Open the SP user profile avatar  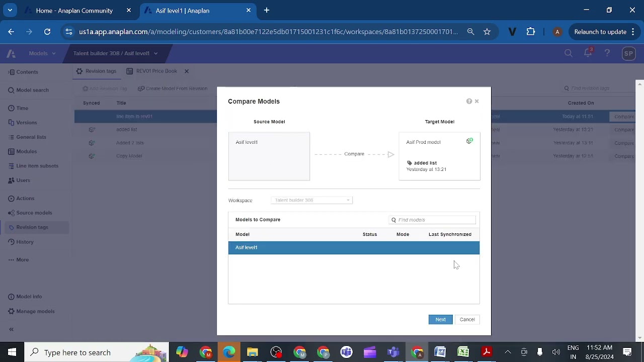pyautogui.click(x=628, y=53)
